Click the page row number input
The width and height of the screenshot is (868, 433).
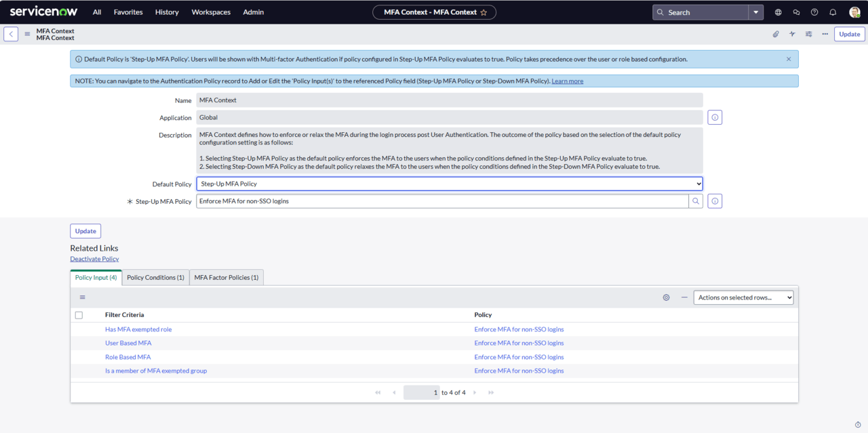pos(421,392)
